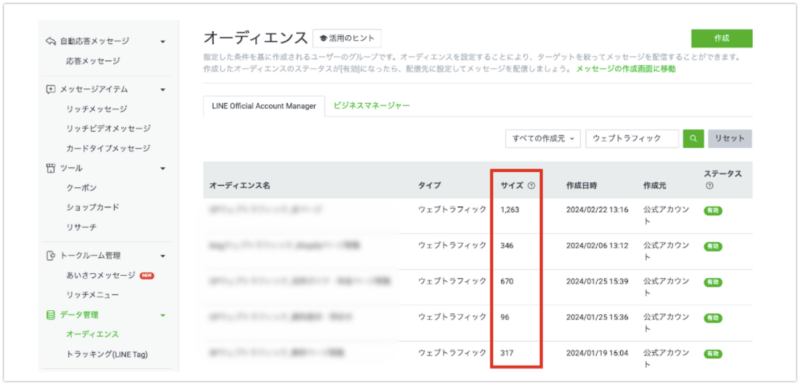Viewport: 800px width, 385px height.
Task: Click the date 2024/02/22 13:16
Action: coord(597,210)
